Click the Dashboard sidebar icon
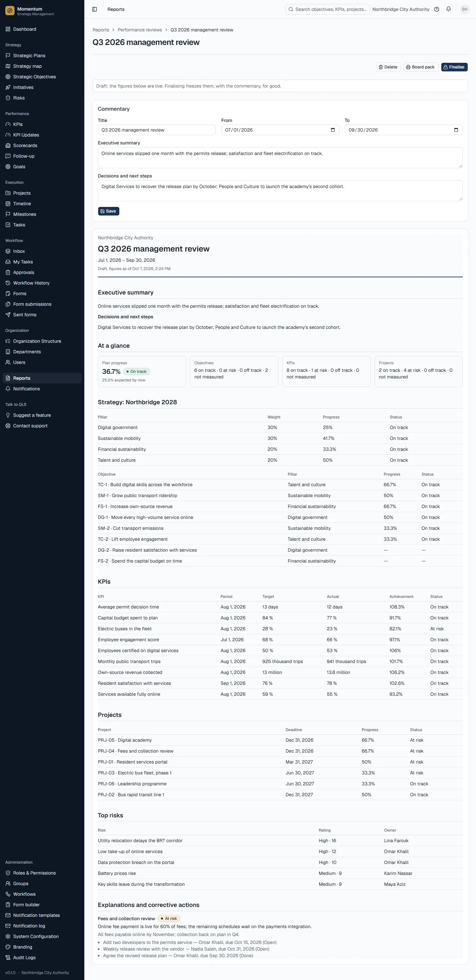Image resolution: width=476 pixels, height=980 pixels. [x=8, y=29]
